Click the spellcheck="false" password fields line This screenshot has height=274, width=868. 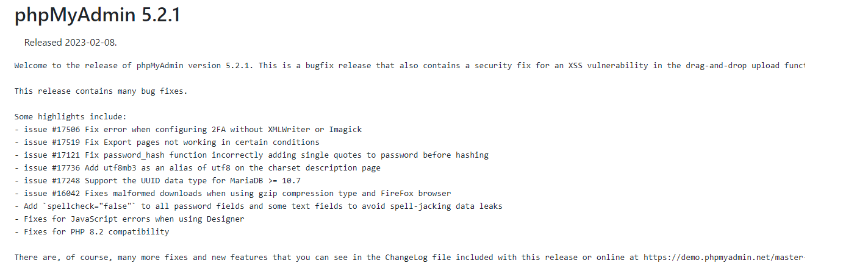pos(258,206)
